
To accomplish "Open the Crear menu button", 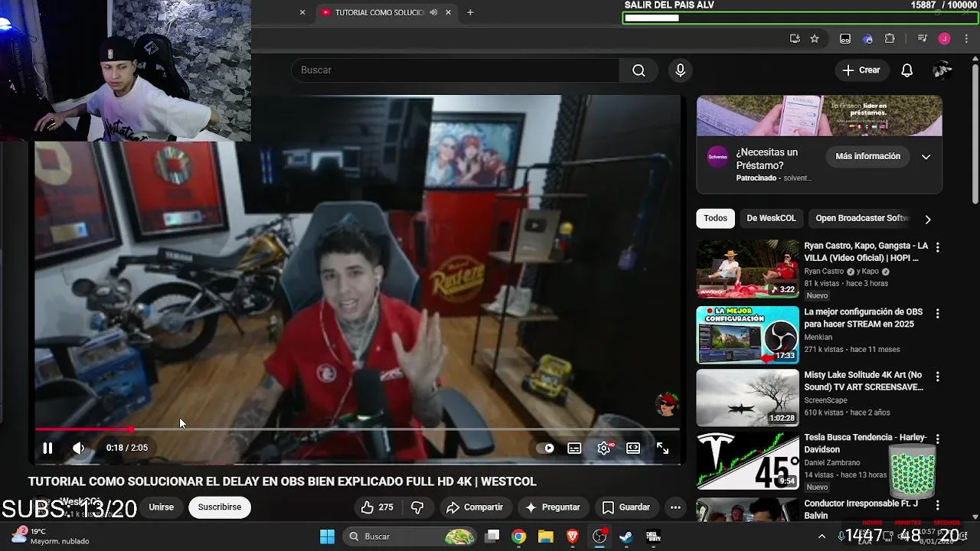I will pos(861,70).
